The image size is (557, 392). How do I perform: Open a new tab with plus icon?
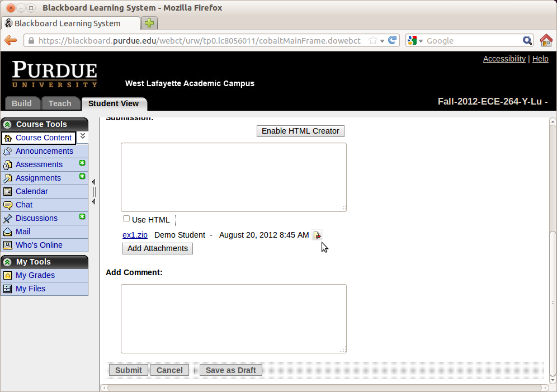149,23
